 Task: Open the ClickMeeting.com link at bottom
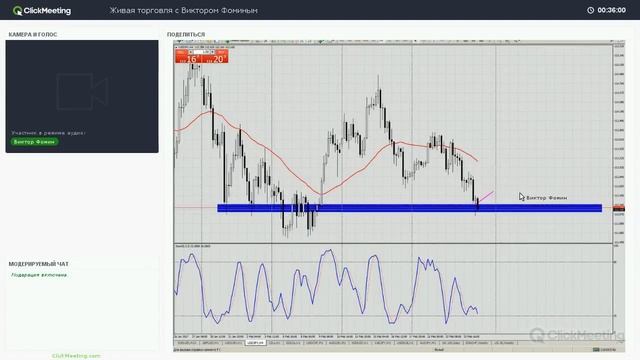[76, 356]
